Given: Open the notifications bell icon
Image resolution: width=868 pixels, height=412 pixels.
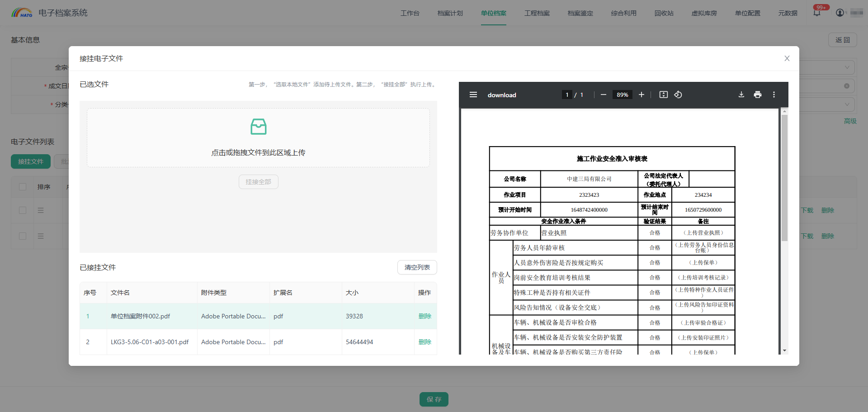Looking at the screenshot, I should click(816, 13).
